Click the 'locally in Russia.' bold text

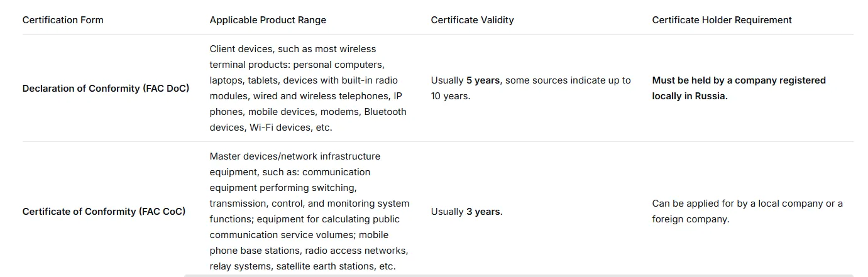pos(689,96)
